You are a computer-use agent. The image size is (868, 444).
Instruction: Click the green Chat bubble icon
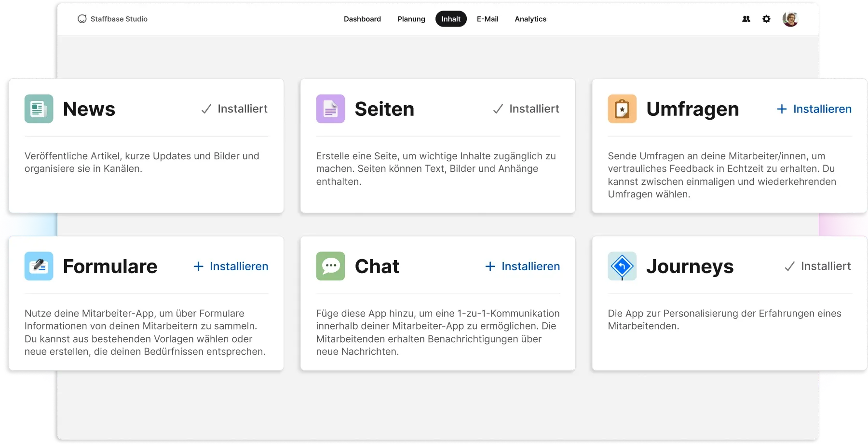330,266
